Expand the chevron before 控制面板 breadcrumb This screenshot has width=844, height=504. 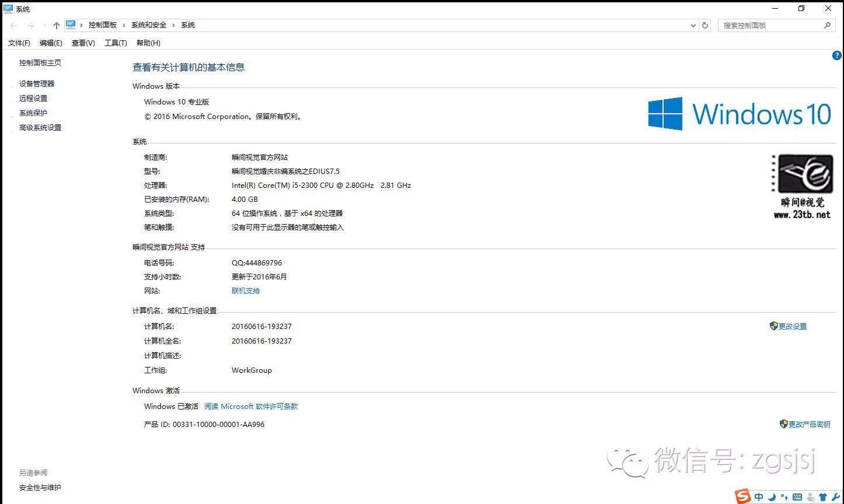coord(82,25)
